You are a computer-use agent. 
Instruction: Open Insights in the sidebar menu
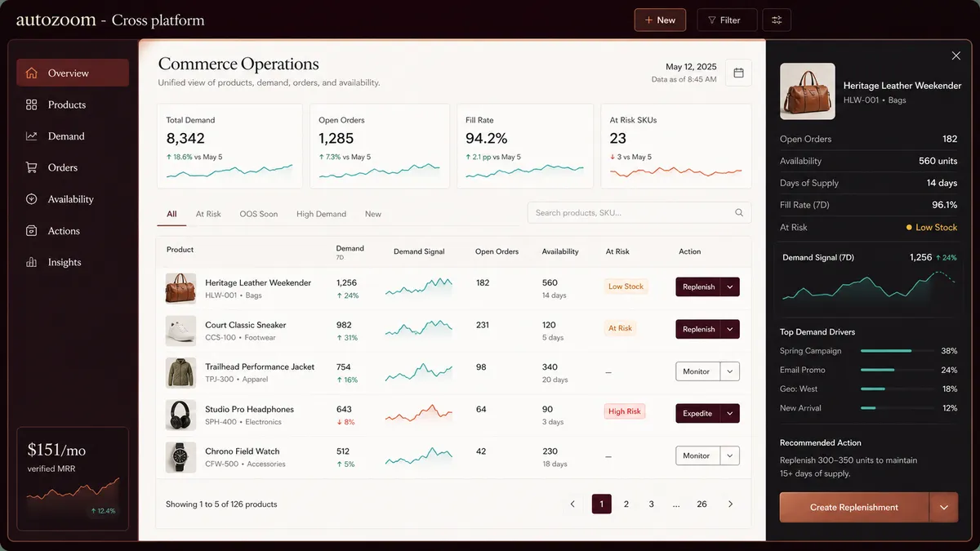(x=73, y=262)
